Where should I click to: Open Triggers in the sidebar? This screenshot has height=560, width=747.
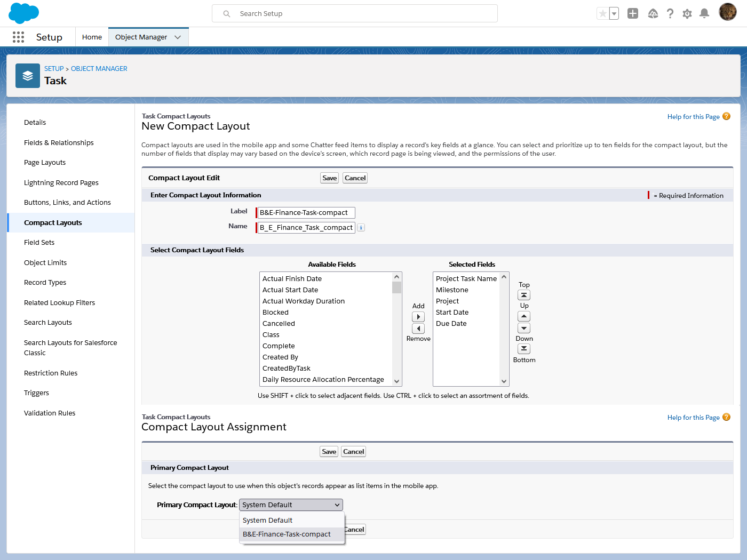(x=36, y=393)
